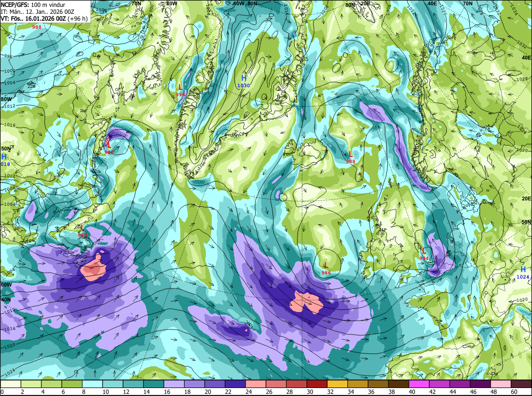The image size is (532, 396).
Task: Click the legend tick label '48'
Action: [494, 392]
